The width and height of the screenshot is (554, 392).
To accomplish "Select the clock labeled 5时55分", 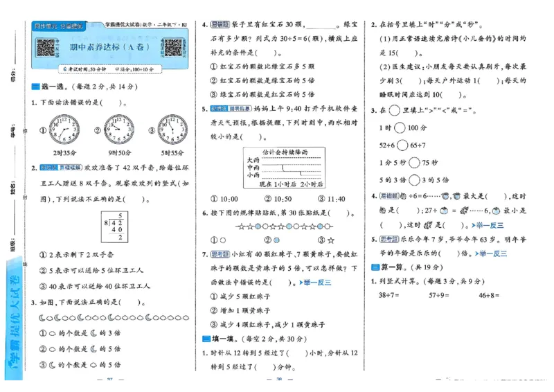I will pyautogui.click(x=172, y=129).
